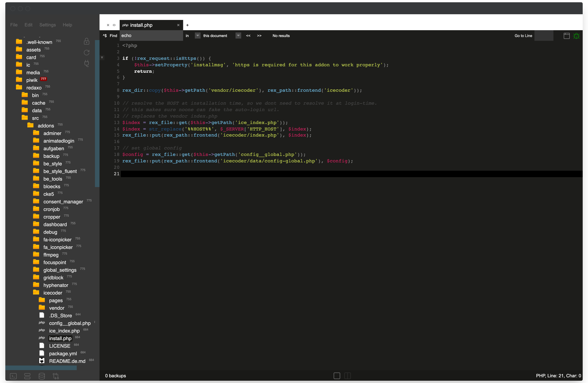
Task: Click the file manager refresh icon
Action: [86, 53]
